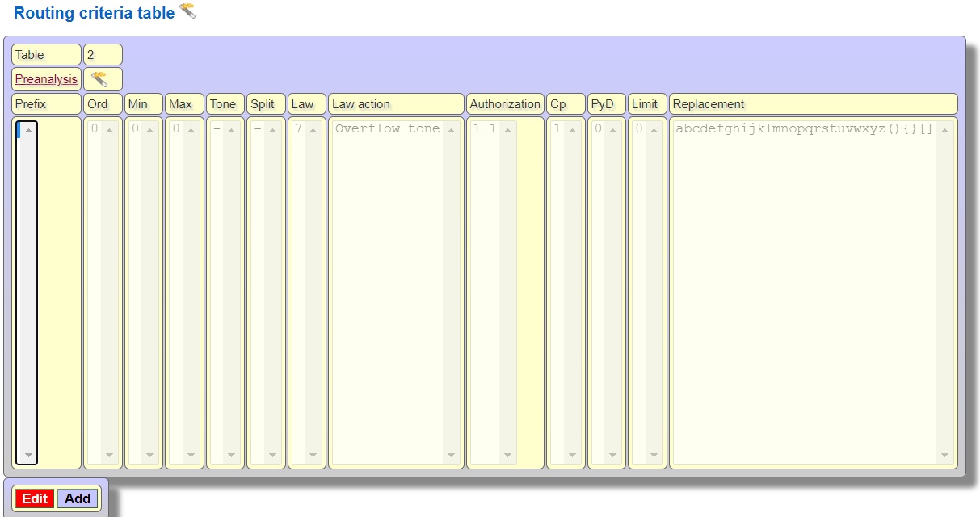Click the Table number field showing 2
The width and height of the screenshot is (980, 517).
103,55
